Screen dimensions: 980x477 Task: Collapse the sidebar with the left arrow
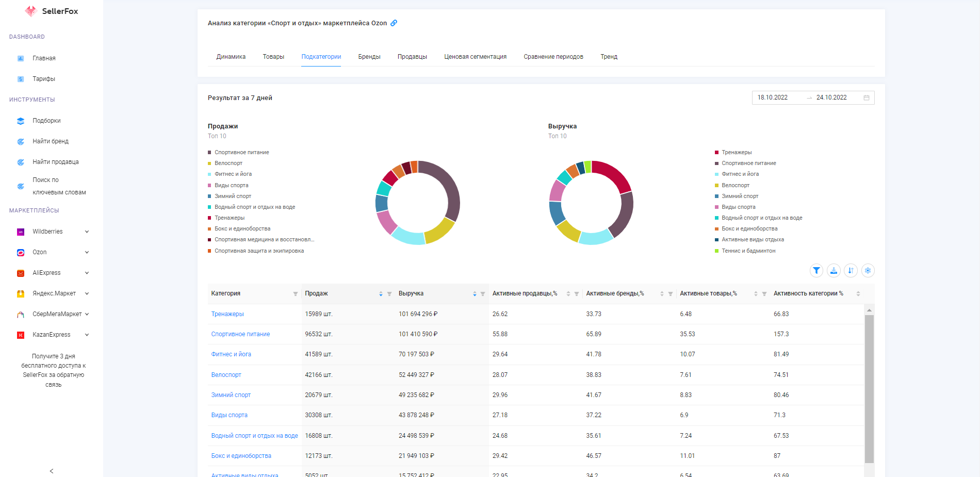[x=52, y=471]
